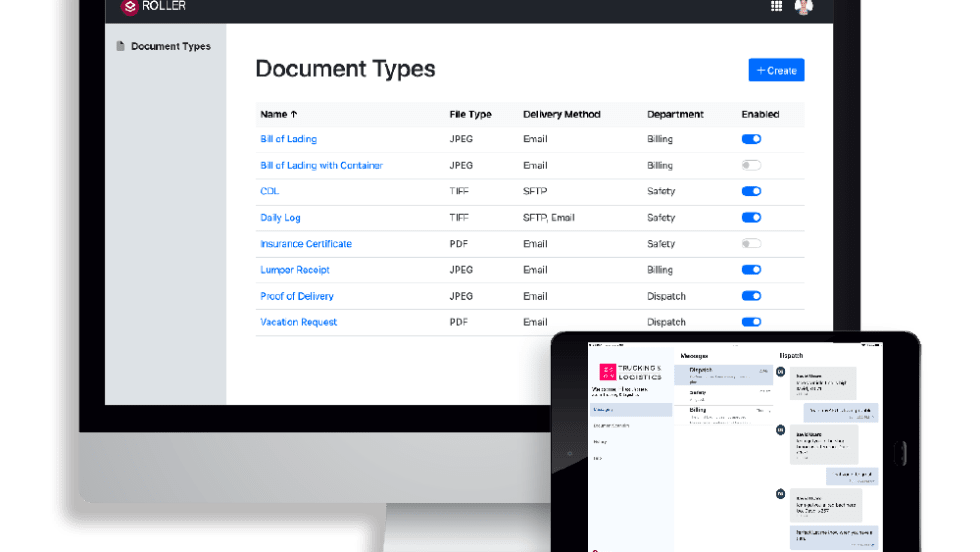Click the CDL document type link
980x552 pixels.
pos(269,192)
